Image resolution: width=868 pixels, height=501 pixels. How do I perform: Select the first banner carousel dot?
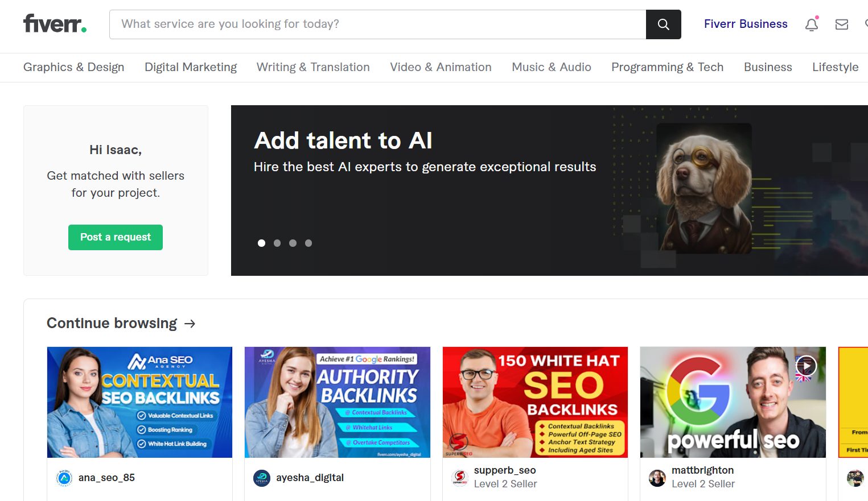coord(261,243)
